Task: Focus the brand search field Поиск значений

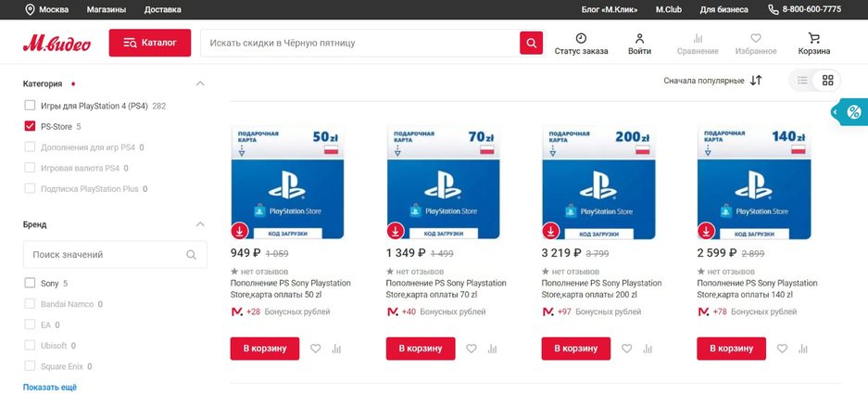Action: (x=107, y=254)
